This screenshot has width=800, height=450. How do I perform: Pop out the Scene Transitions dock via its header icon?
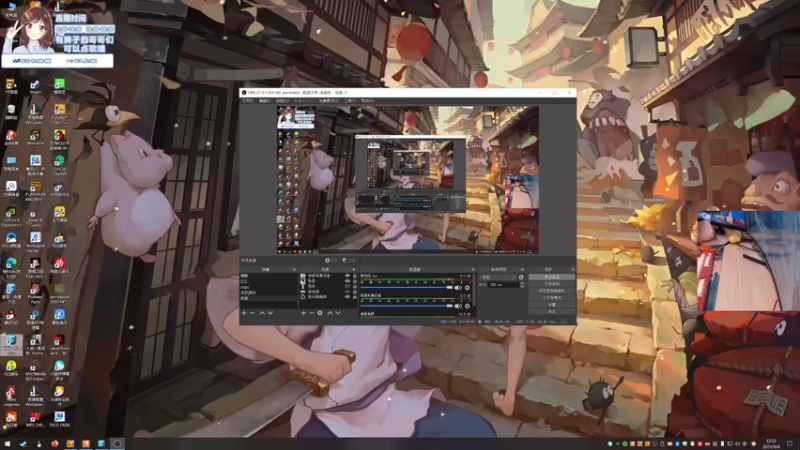pos(522,269)
